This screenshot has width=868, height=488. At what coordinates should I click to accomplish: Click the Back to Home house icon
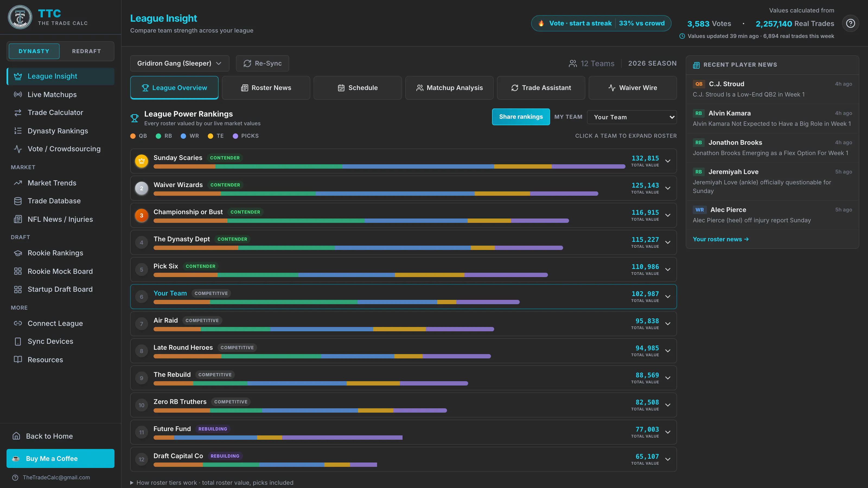tap(16, 436)
